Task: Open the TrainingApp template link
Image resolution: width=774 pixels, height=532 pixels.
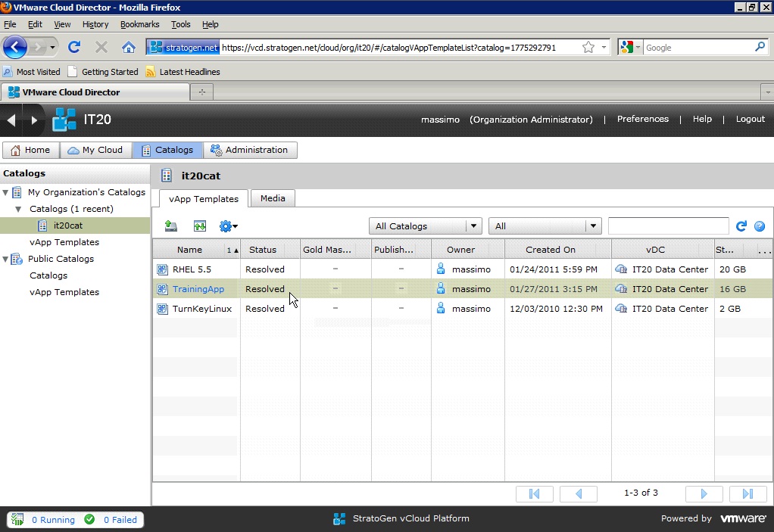Action: (198, 289)
